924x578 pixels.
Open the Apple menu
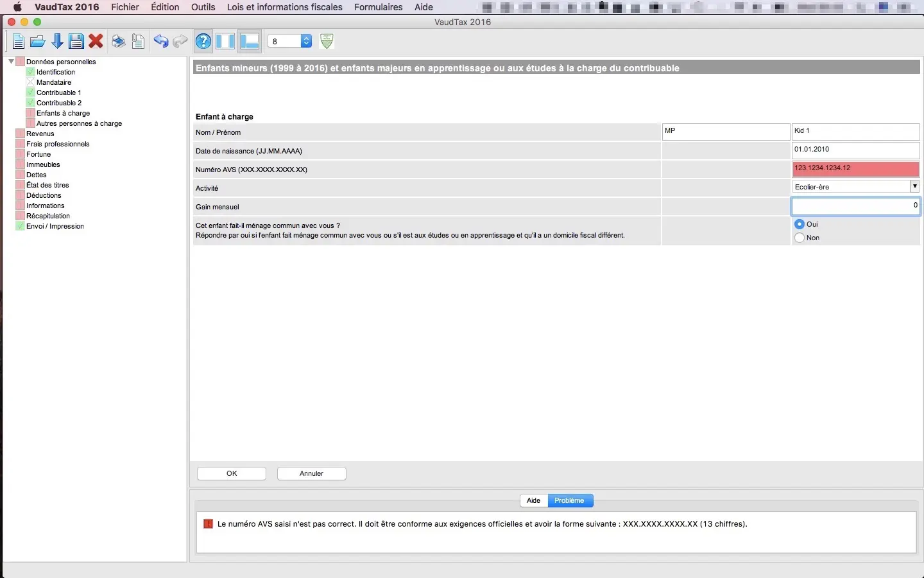click(x=17, y=7)
